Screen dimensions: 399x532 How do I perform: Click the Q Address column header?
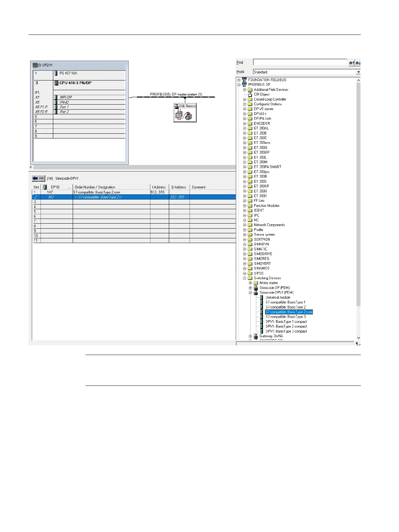point(179,187)
